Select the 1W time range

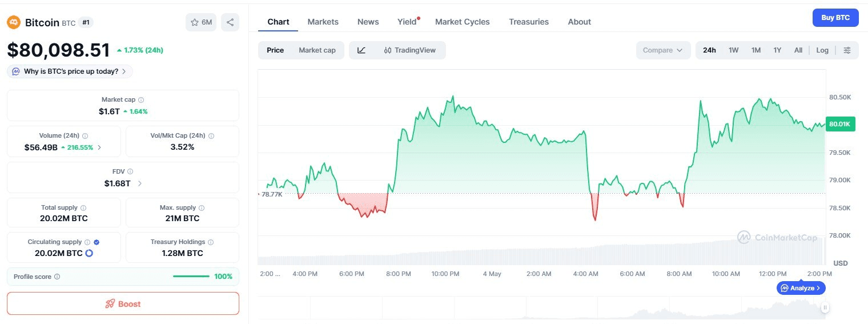coord(734,50)
